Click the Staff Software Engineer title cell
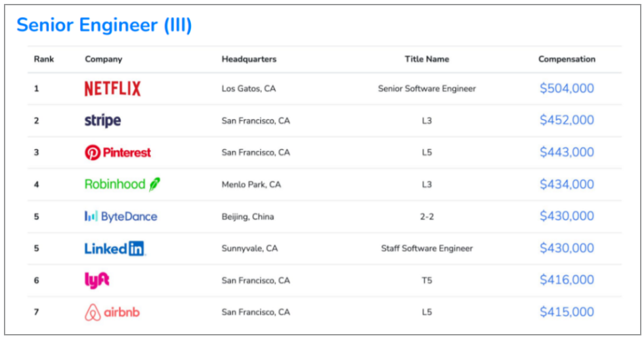Viewport: 644px width, 340px height. click(427, 248)
